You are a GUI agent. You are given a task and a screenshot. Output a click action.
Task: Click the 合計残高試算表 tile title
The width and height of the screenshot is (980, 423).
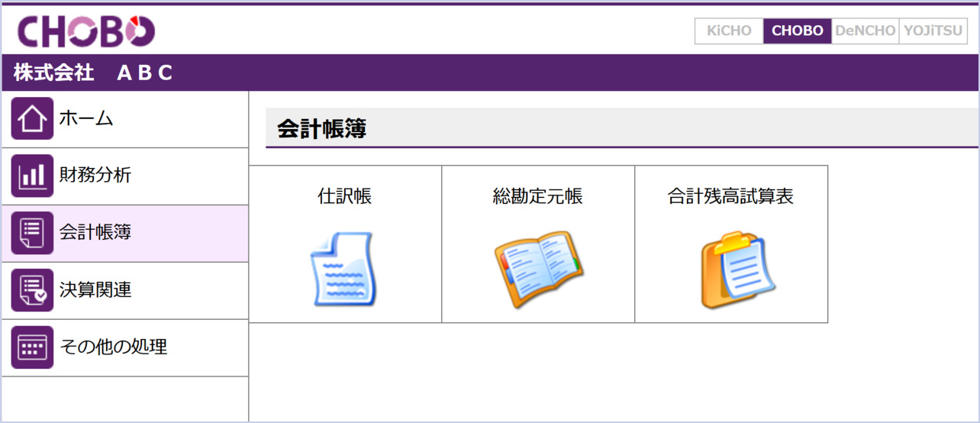[x=731, y=196]
